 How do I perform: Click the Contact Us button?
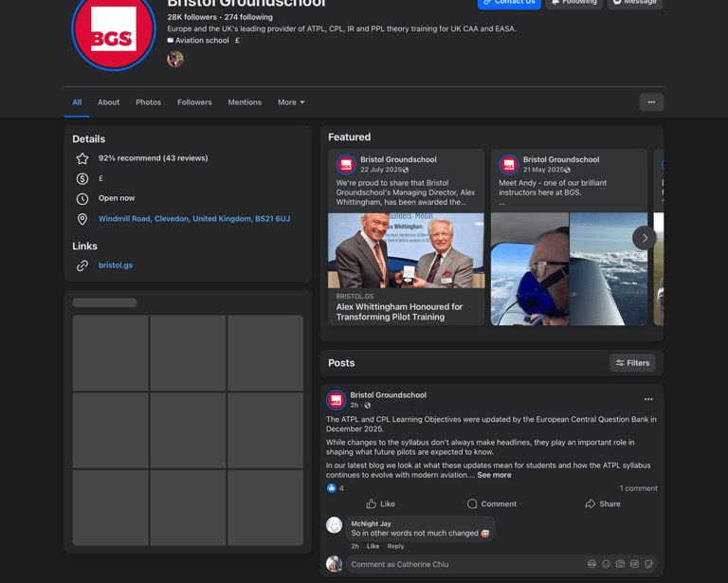509,3
